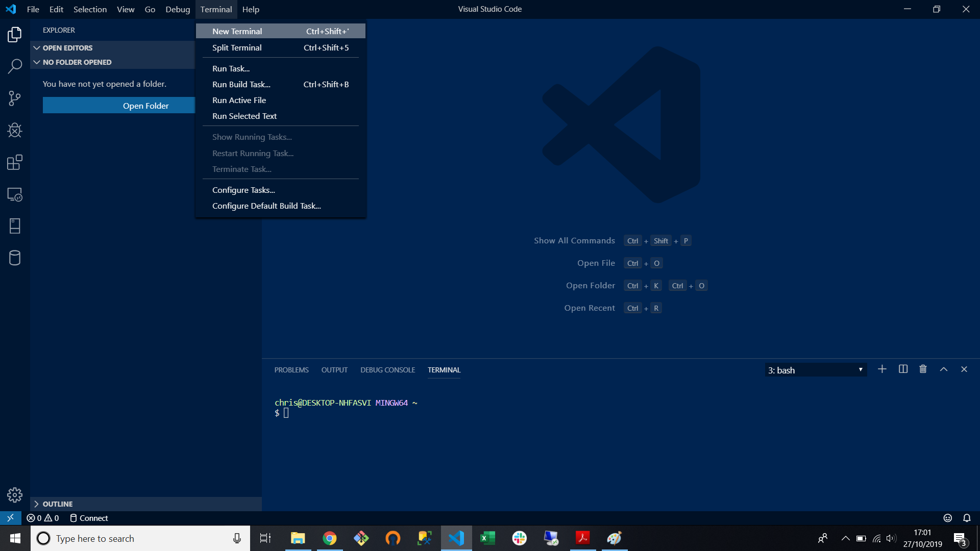The width and height of the screenshot is (980, 551).
Task: Open the Debug view bug icon
Action: (x=15, y=130)
